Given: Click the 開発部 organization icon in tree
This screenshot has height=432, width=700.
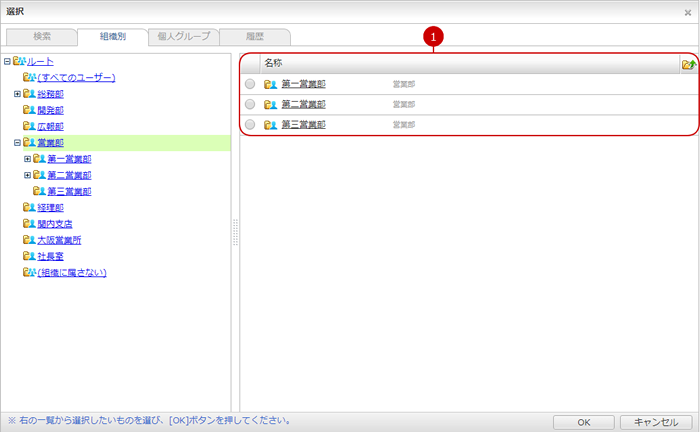Looking at the screenshot, I should click(29, 110).
